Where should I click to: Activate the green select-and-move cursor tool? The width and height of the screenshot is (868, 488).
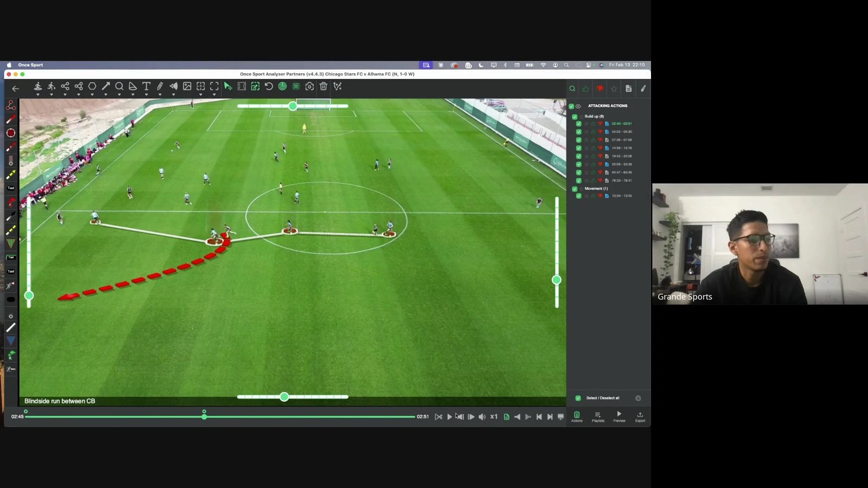tap(228, 86)
